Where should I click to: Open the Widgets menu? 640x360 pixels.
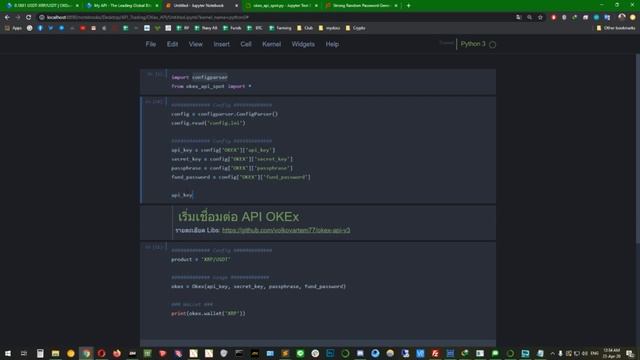[x=303, y=44]
